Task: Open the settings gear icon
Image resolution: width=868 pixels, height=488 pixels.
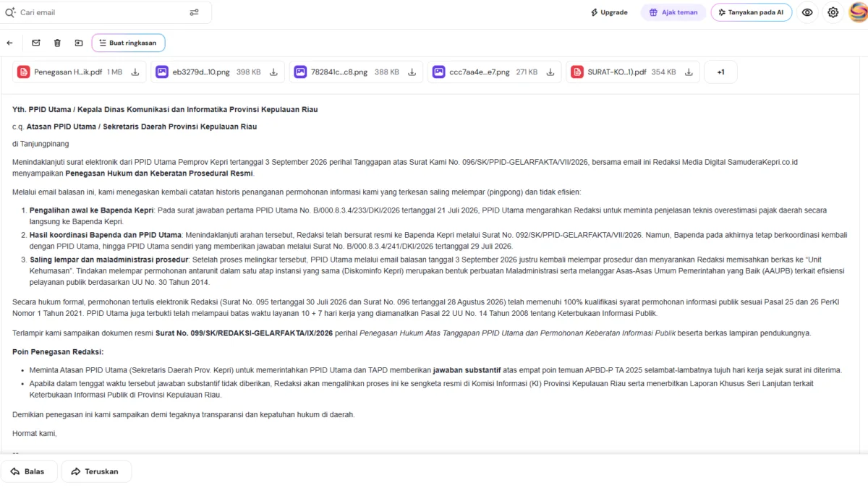Action: coord(833,12)
